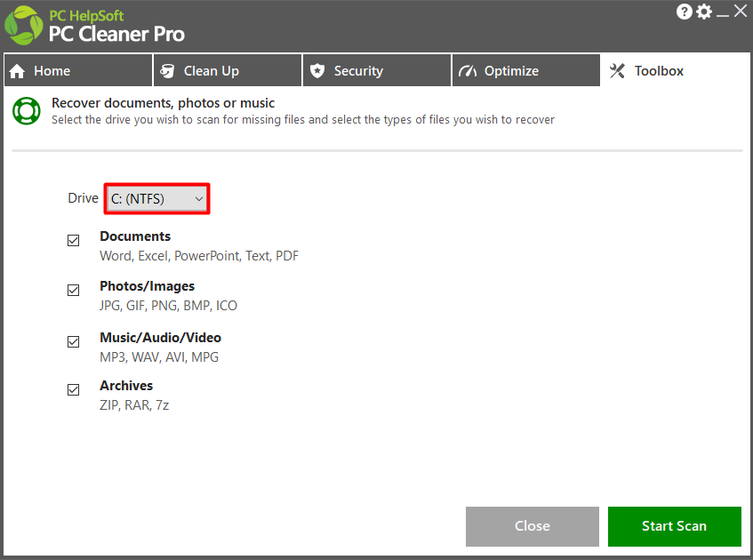Open the help question mark icon
753x560 pixels.
[x=685, y=12]
